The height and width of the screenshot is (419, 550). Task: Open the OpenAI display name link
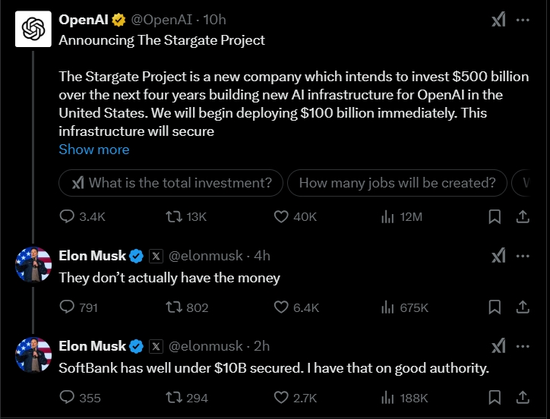83,20
